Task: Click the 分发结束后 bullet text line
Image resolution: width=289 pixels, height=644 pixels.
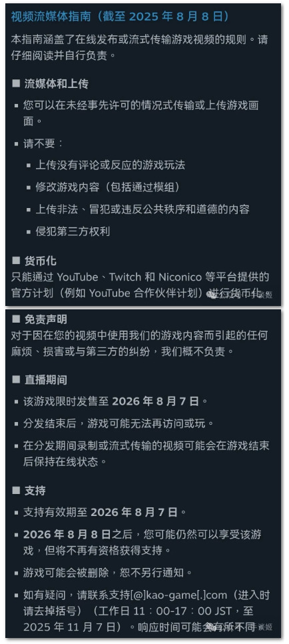Action: point(119,423)
